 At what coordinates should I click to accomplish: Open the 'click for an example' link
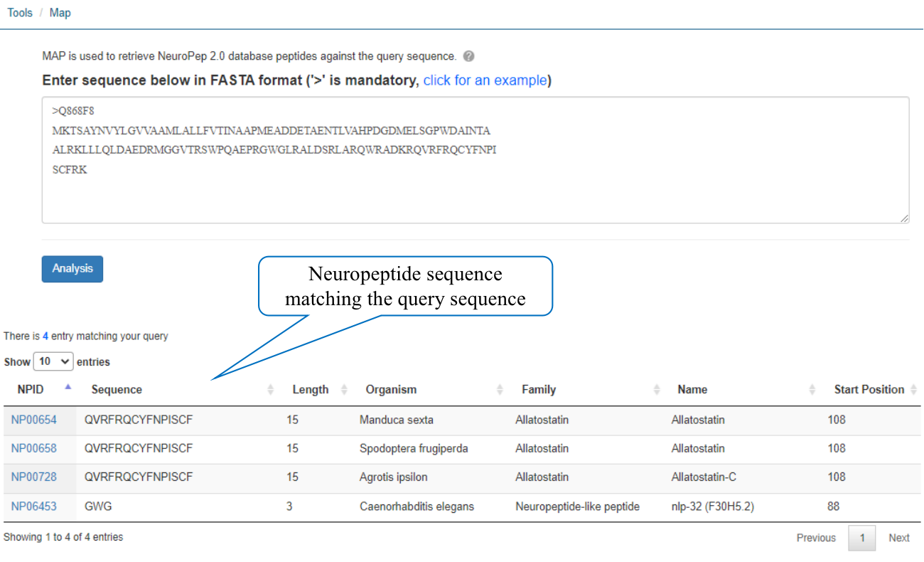click(485, 80)
